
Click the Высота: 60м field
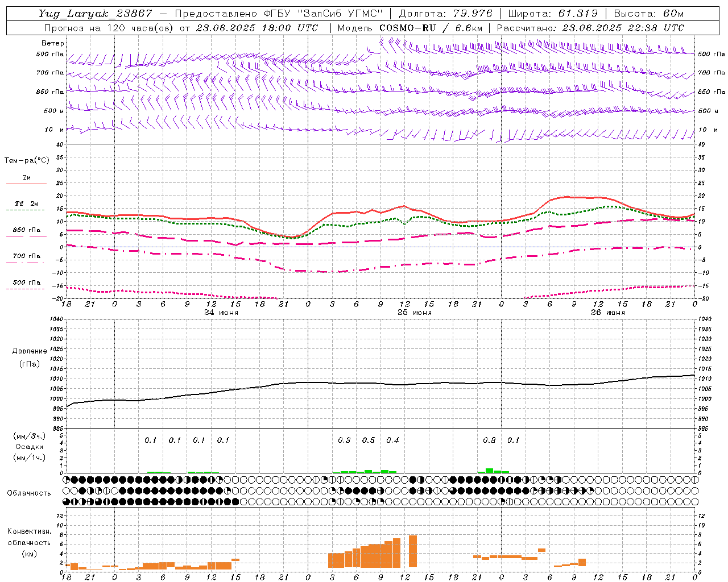649,14
